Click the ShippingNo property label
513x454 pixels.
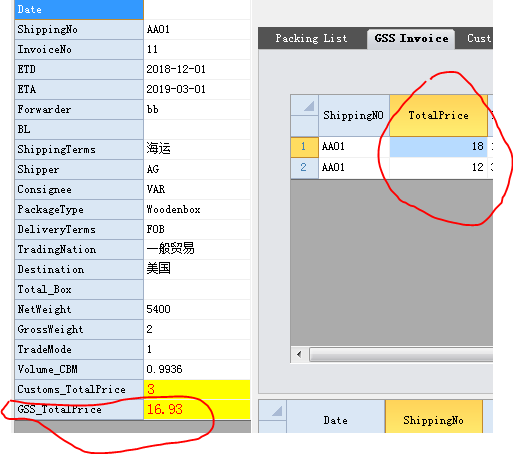[79, 29]
